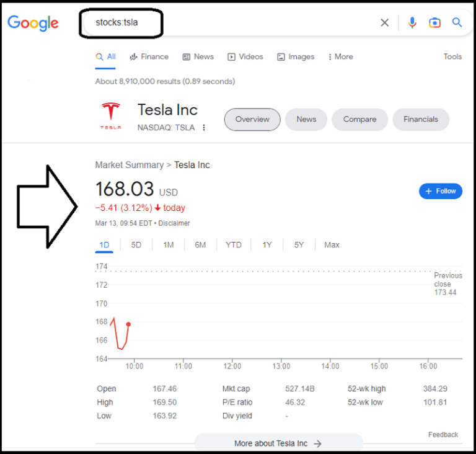Click the Google logo
This screenshot has width=476, height=454.
(x=33, y=23)
